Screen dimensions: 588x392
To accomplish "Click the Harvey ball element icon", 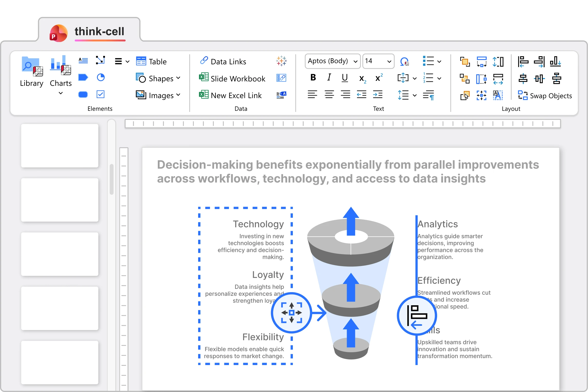I will click(101, 78).
